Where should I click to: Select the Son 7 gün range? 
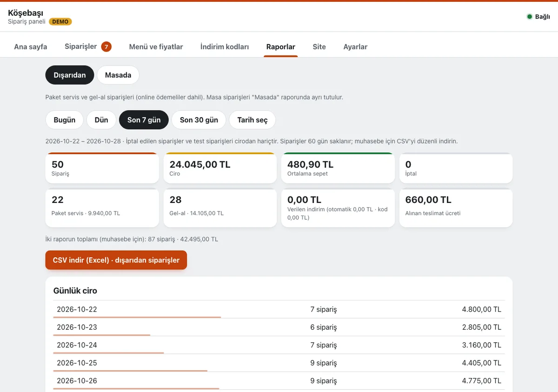click(144, 120)
